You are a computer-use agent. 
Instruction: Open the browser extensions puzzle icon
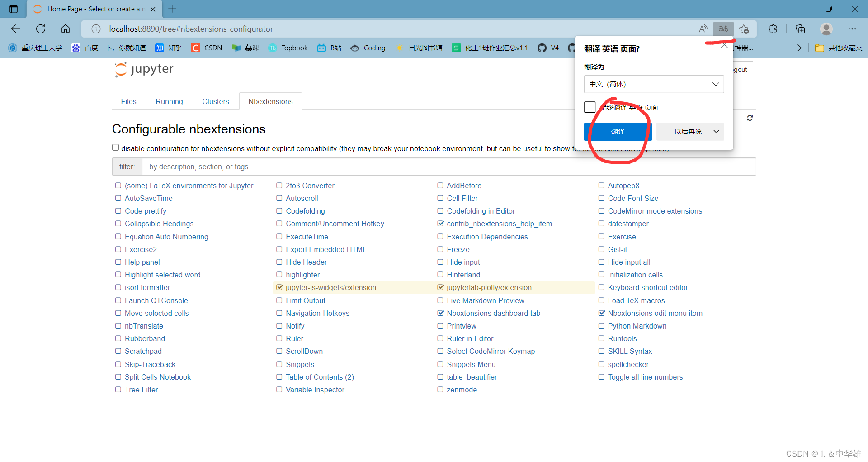(x=773, y=29)
